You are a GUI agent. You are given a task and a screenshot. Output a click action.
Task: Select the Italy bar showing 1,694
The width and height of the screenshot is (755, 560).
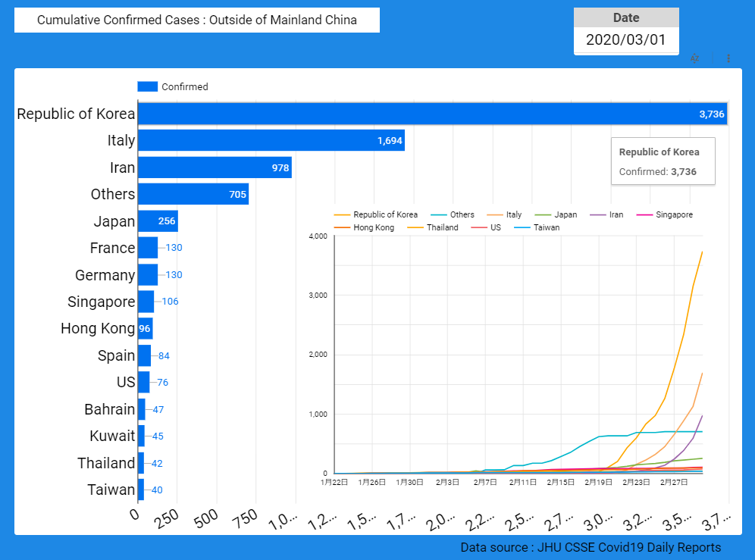coord(271,140)
